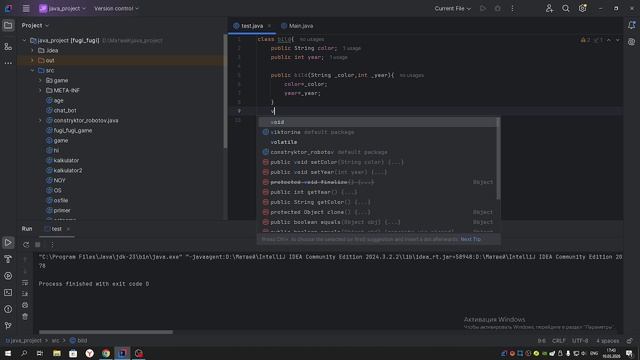The height and width of the screenshot is (360, 640).
Task: Open the Structure tool window icon
Action: coord(8,47)
